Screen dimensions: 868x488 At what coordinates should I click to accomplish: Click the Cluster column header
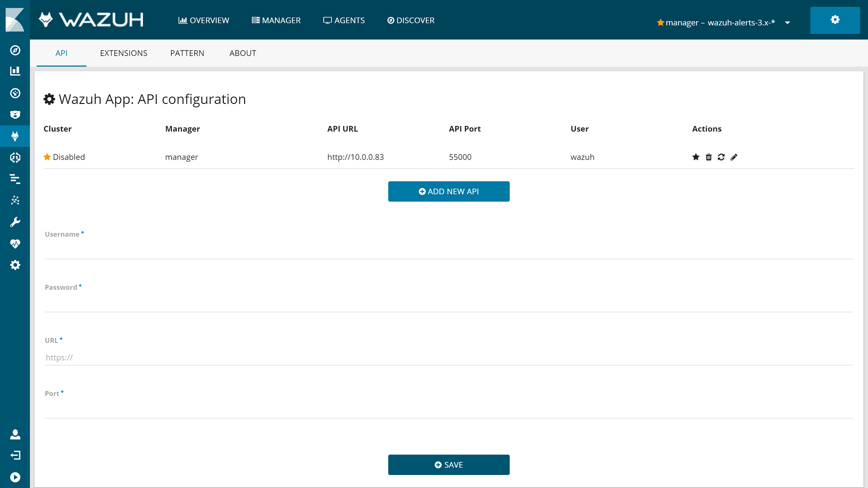57,129
